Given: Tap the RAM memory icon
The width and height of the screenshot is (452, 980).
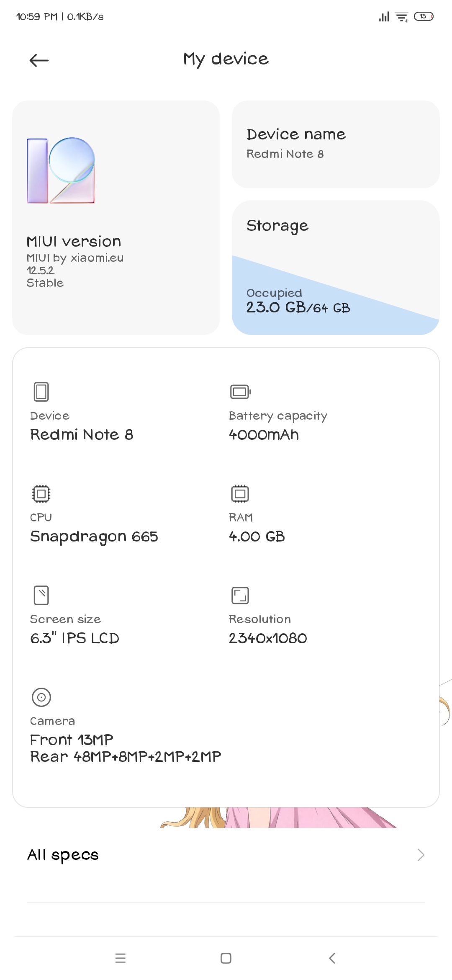Looking at the screenshot, I should [x=240, y=493].
